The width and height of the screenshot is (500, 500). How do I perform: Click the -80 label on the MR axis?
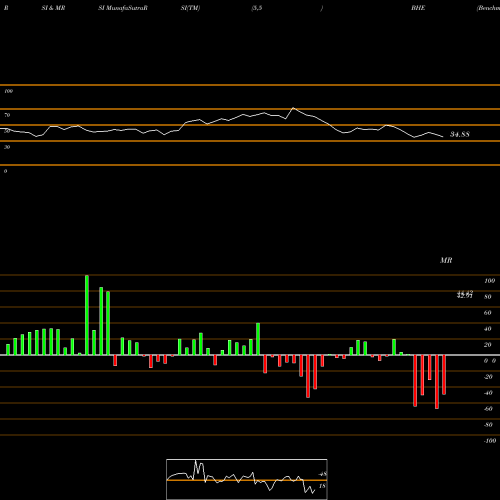click(x=488, y=425)
